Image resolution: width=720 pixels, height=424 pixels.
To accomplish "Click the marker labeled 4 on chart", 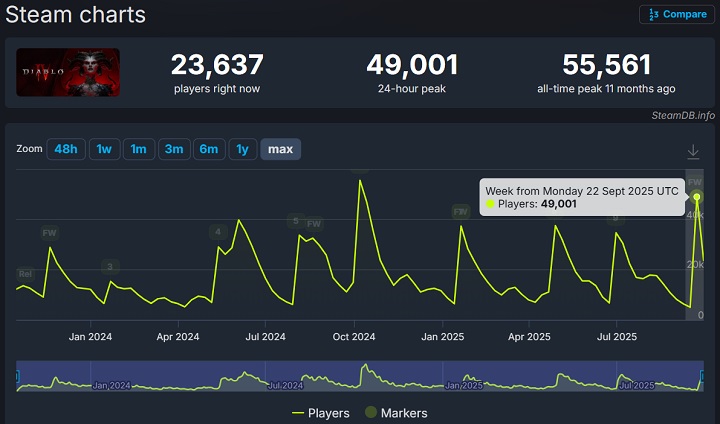I will coord(218,232).
